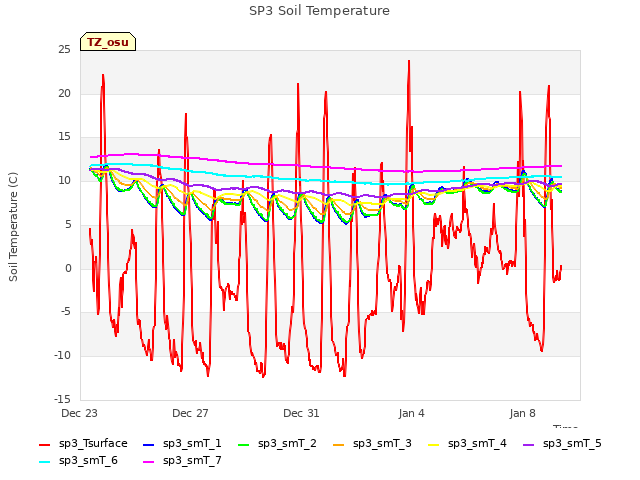Toggle the sp3_smT_1 legend entry
640x480 pixels.
(x=182, y=443)
